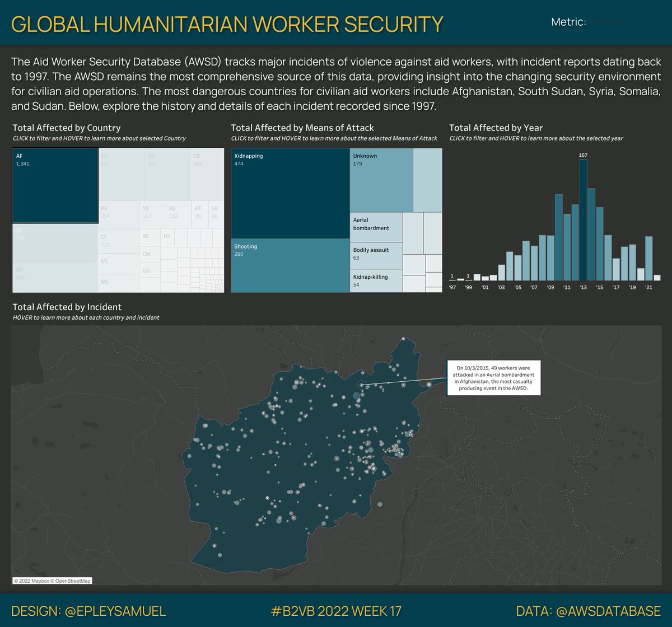Select the LK 90 country cell

click(x=216, y=215)
